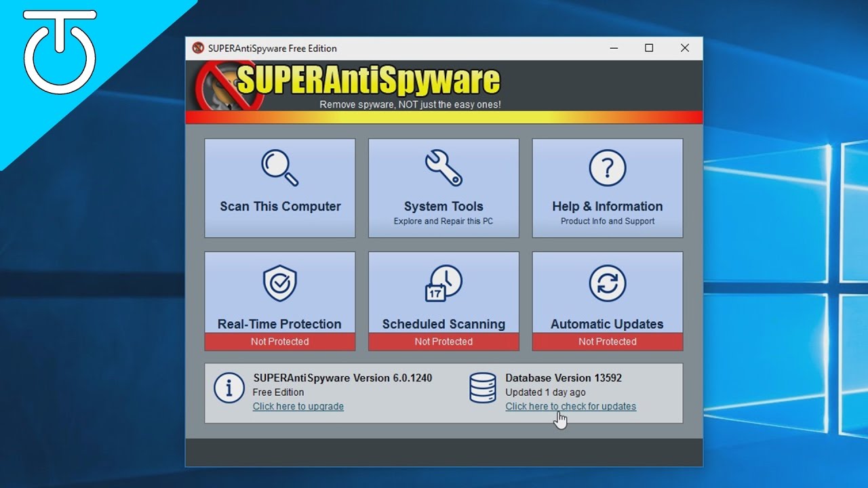Click the shield Real-Time Protection icon
This screenshot has width=868, height=488.
(x=280, y=283)
